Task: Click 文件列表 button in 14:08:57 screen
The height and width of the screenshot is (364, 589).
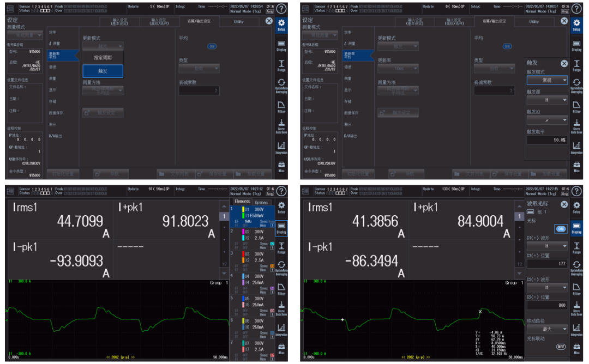Action: tap(471, 174)
